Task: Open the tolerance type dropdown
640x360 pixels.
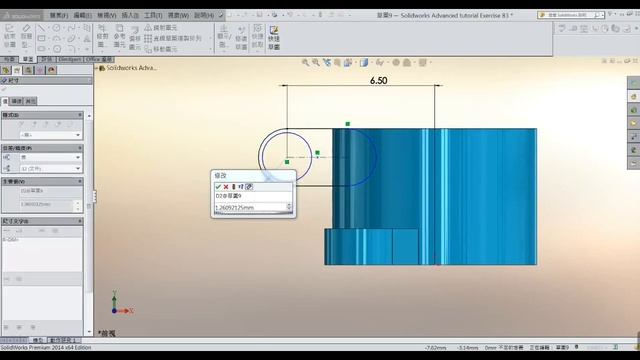Action: [50, 157]
